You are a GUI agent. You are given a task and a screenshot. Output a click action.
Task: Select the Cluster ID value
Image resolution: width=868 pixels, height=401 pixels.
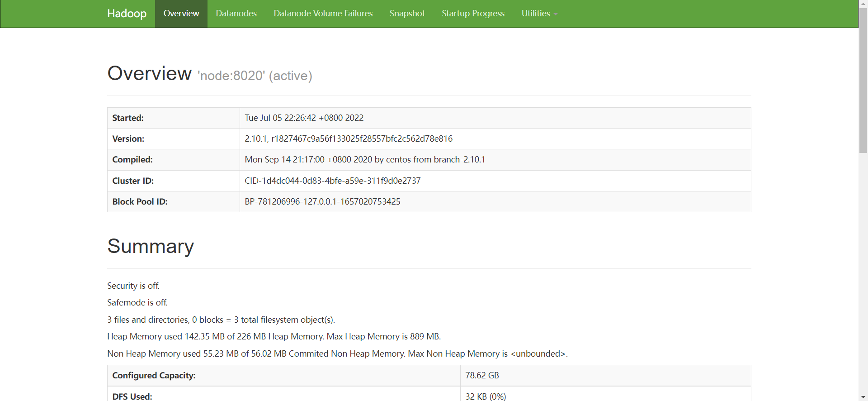point(333,181)
